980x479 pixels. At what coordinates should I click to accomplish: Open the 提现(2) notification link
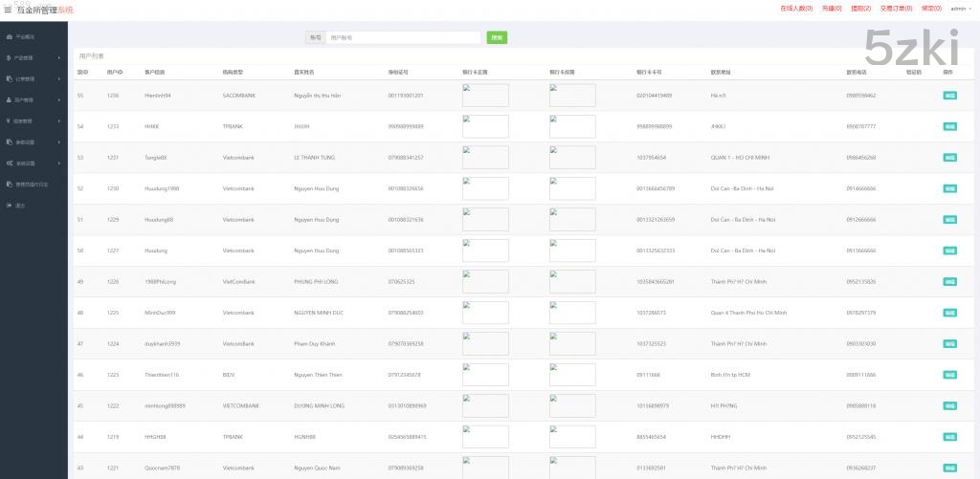pos(860,9)
